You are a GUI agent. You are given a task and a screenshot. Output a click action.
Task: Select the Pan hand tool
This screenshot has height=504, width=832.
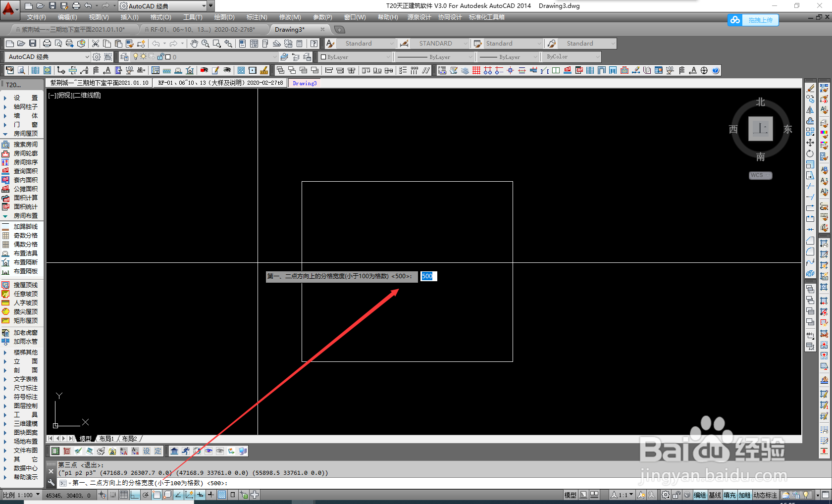[194, 44]
